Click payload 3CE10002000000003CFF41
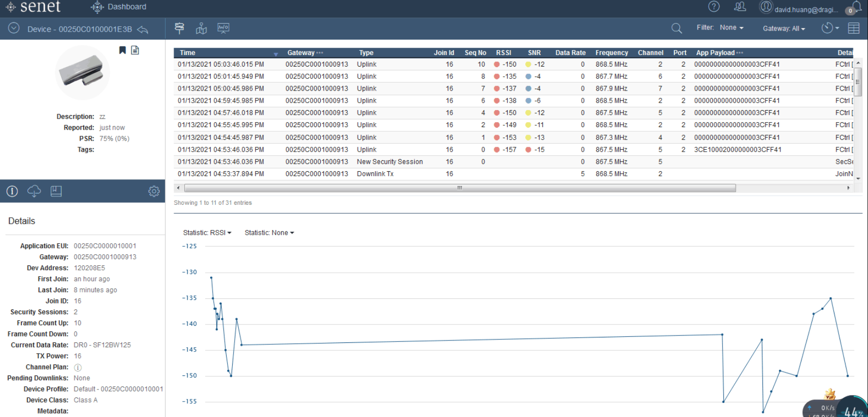Screen dimensions: 868x417 pyautogui.click(x=737, y=150)
